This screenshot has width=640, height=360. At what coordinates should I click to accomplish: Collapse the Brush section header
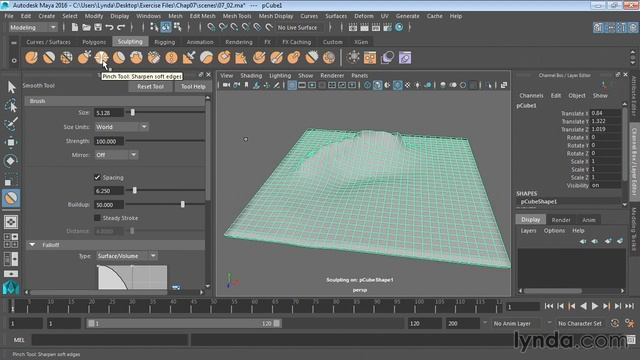(116, 101)
